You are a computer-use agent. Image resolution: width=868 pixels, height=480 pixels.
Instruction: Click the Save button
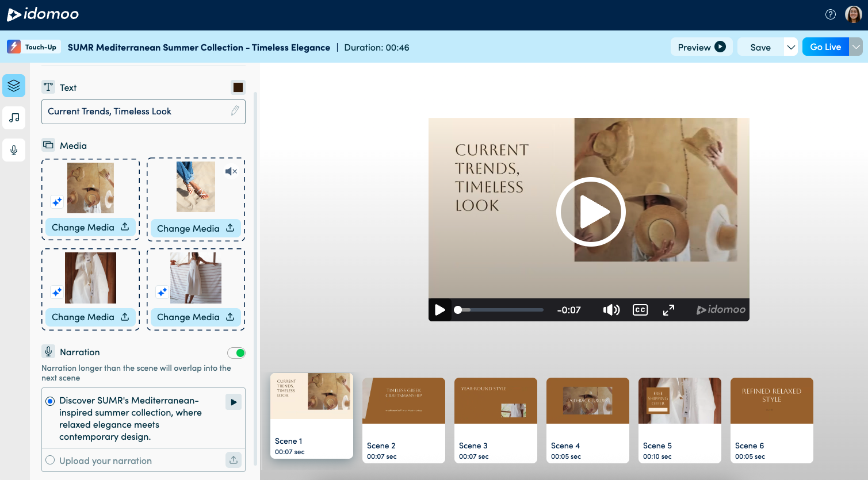coord(760,47)
